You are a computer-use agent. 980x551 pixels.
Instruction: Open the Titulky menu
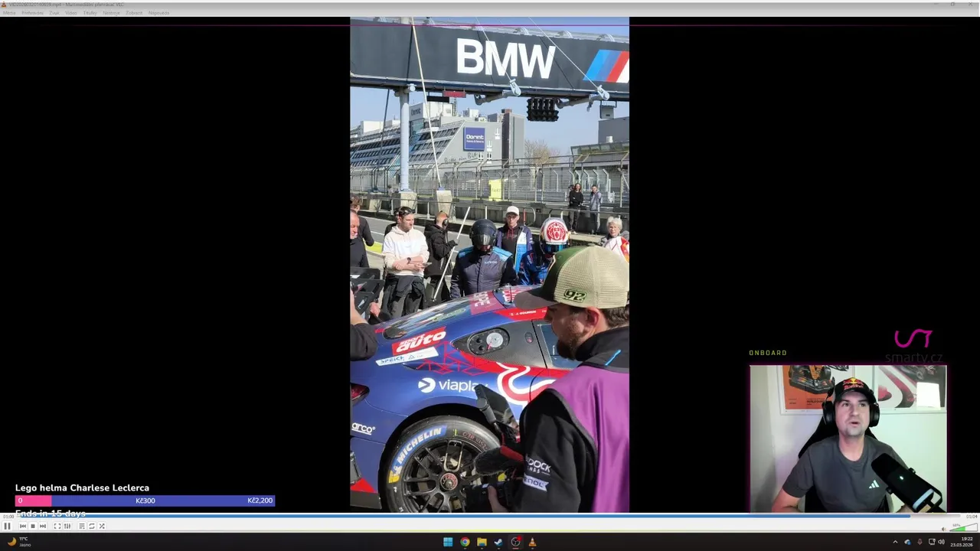point(90,13)
